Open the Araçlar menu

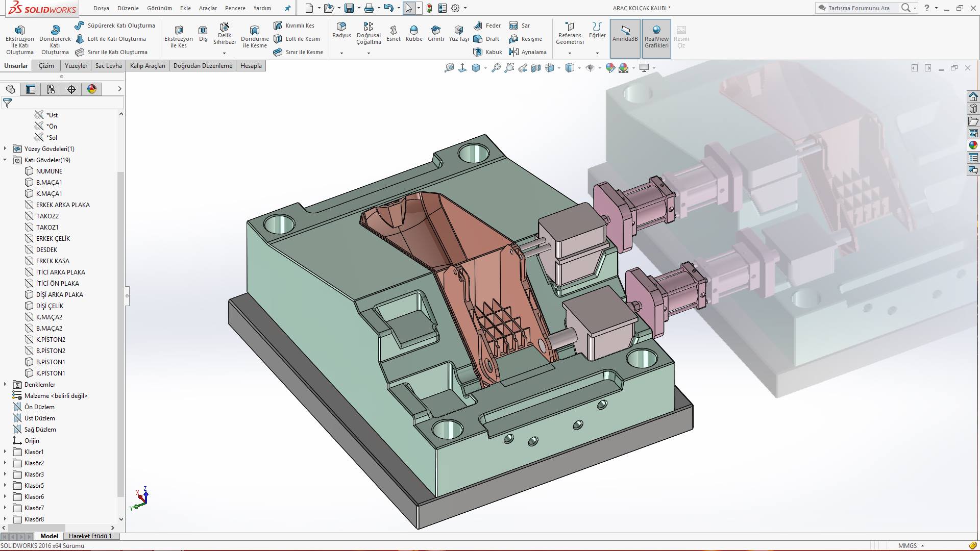(x=208, y=8)
